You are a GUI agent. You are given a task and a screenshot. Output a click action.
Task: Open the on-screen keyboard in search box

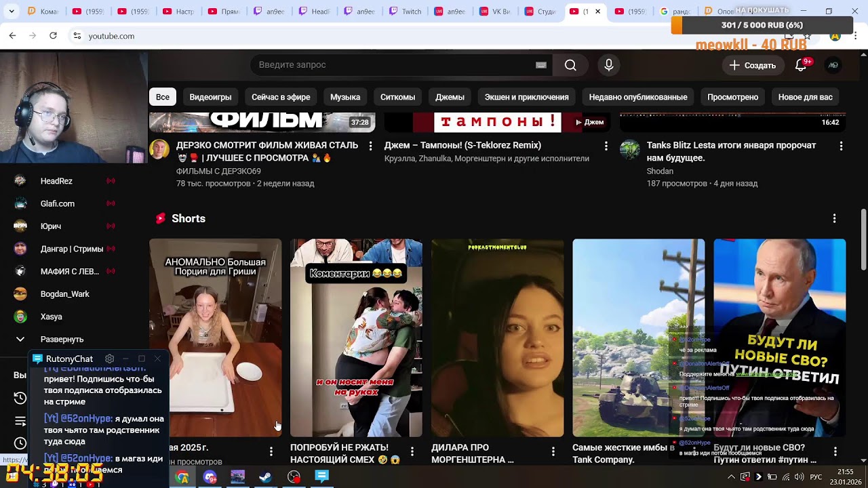541,65
